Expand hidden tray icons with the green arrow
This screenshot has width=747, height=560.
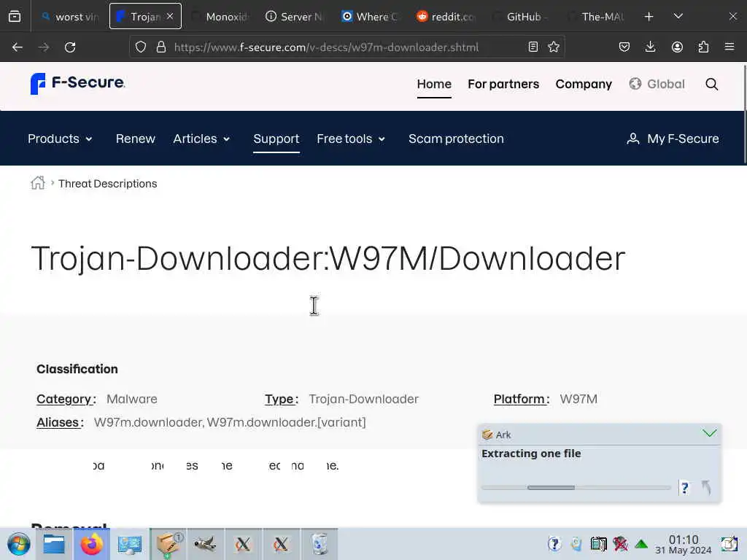coord(641,544)
